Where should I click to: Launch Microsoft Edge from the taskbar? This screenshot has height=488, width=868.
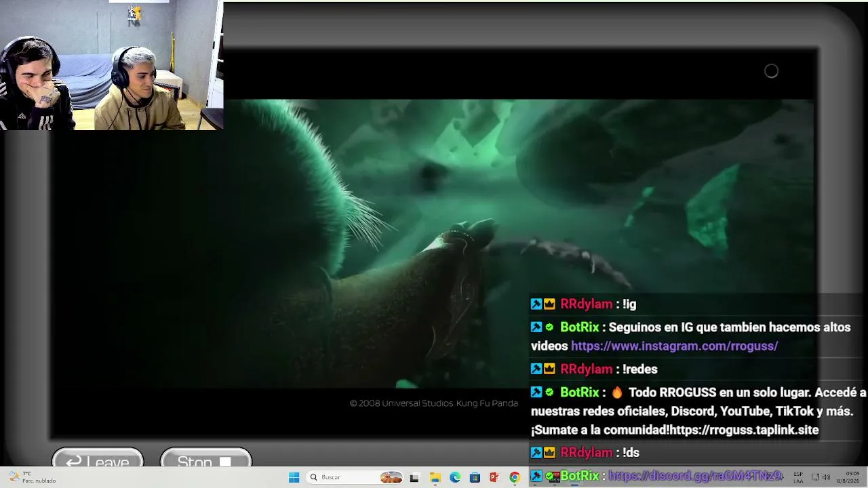pos(455,477)
